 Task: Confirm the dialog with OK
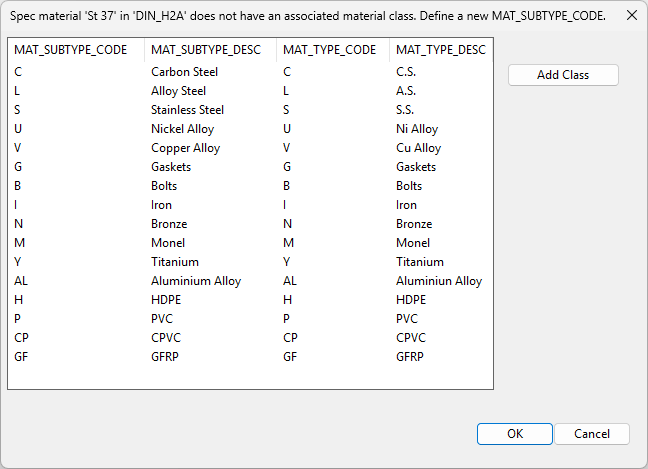pyautogui.click(x=514, y=434)
